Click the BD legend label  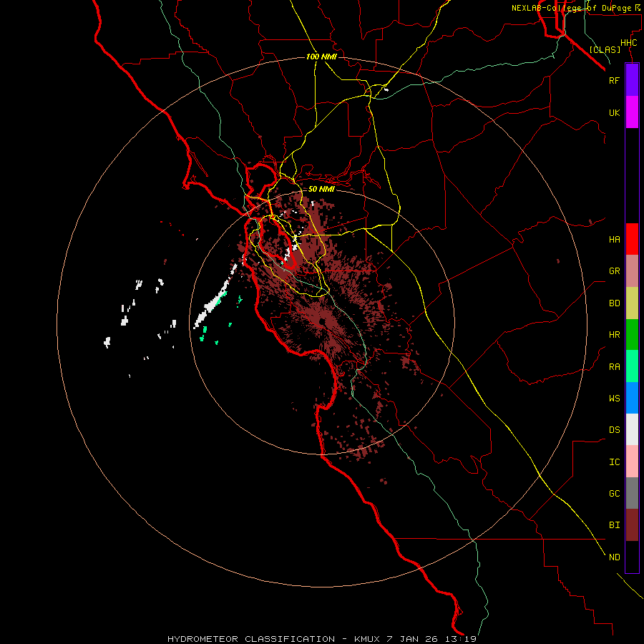click(614, 303)
